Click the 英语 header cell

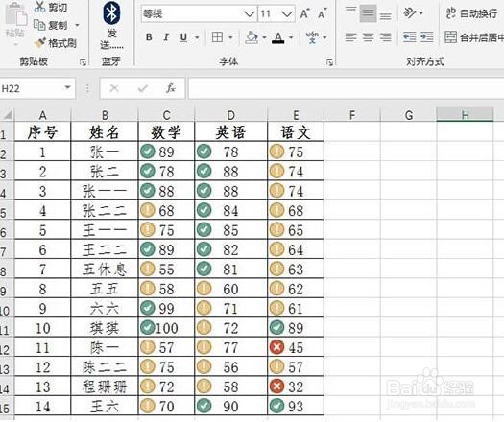coord(230,132)
